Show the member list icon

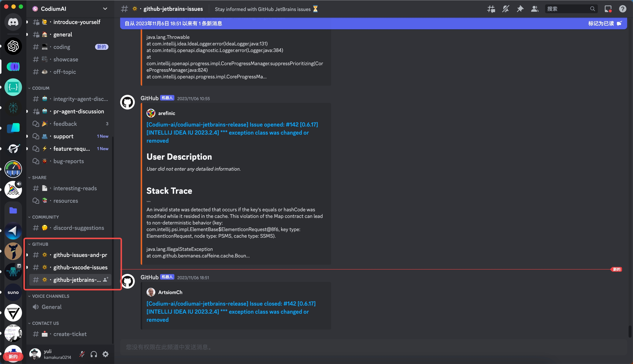click(x=534, y=9)
